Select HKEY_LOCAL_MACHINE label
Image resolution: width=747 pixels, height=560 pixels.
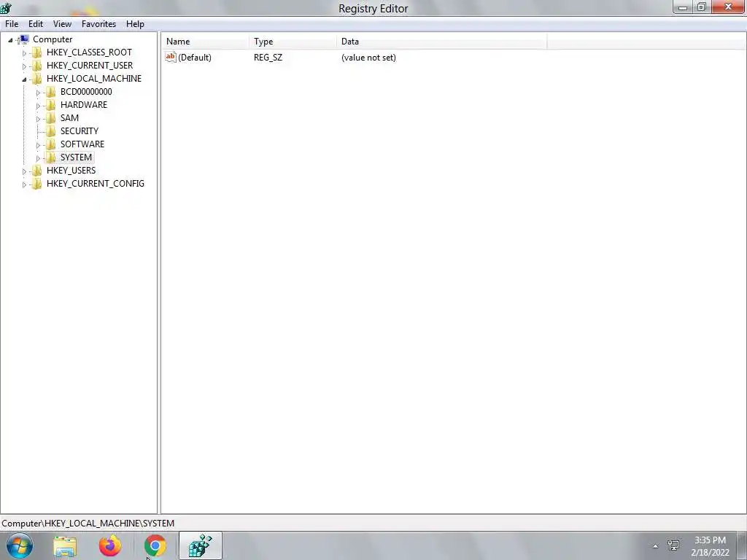pos(94,79)
